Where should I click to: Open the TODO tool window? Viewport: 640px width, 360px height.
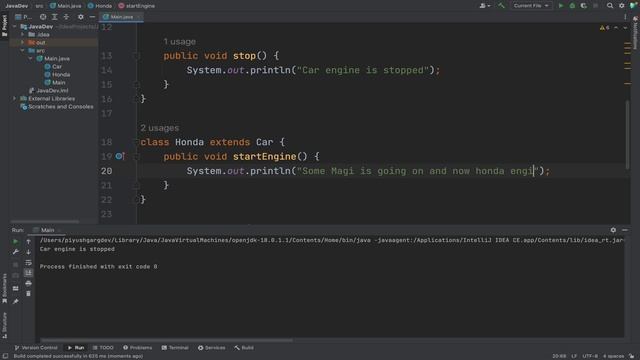103,348
